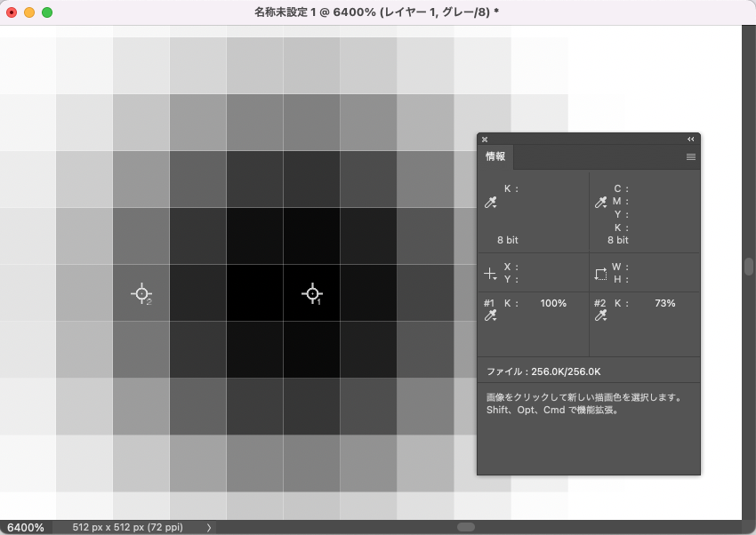Screen dimensions: 756x535
Task: Expand the status bar options chevron
Action: click(207, 527)
